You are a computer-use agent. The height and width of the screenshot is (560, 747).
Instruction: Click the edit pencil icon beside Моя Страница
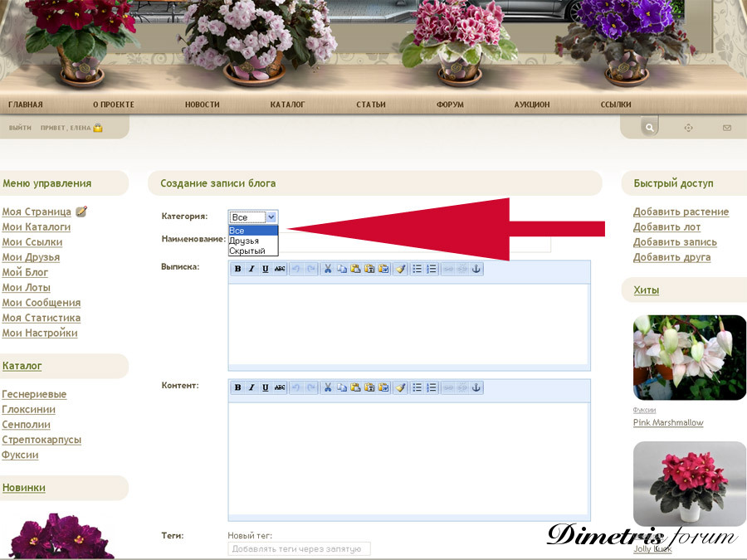81,212
